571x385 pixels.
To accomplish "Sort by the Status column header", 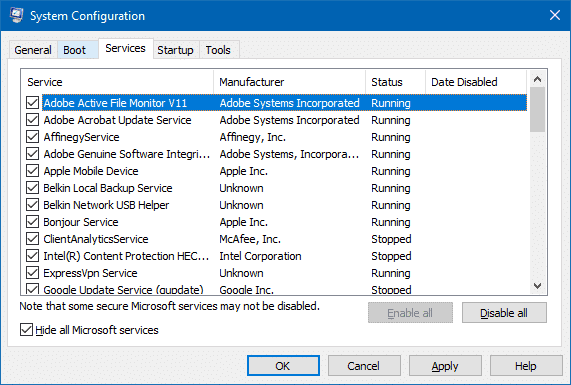I will coord(395,82).
